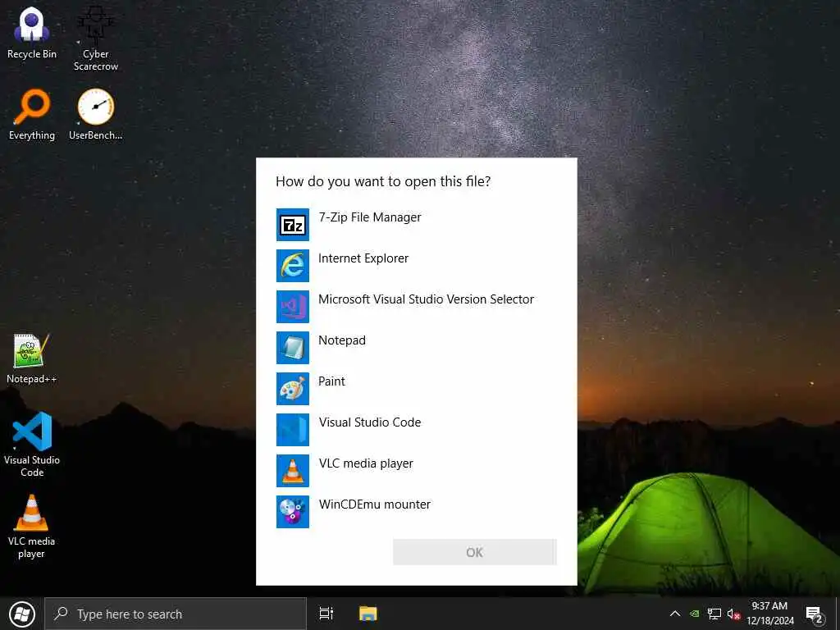This screenshot has width=840, height=630.
Task: Select the Notepad icon in the dialog
Action: [293, 348]
